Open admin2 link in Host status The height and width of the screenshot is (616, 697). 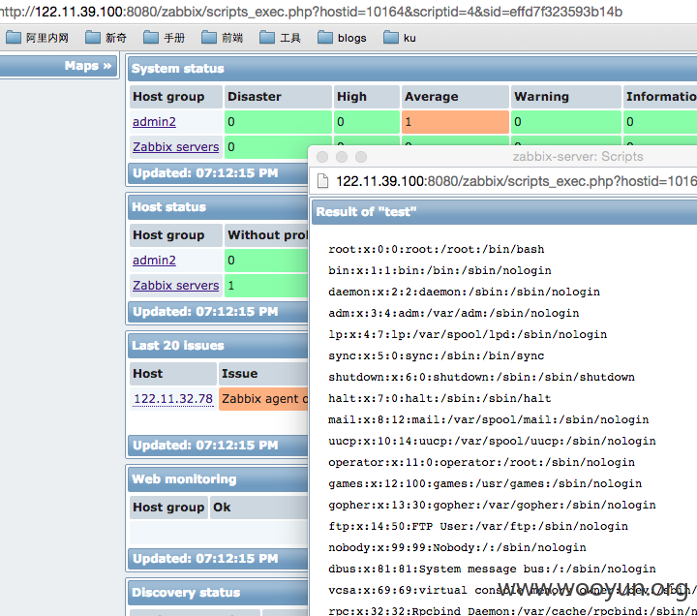pos(154,260)
